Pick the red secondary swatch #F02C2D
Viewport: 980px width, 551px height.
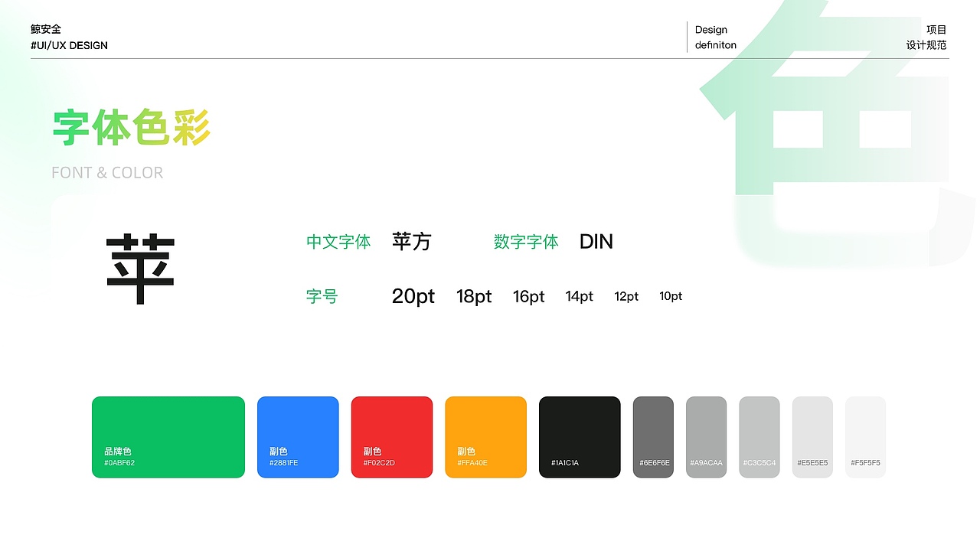(392, 437)
